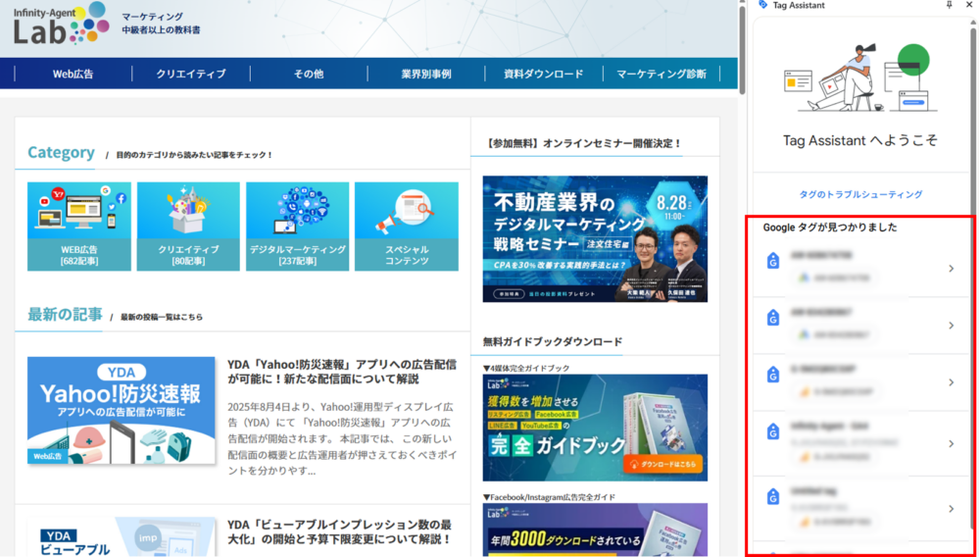The height and width of the screenshot is (557, 980).
Task: Open the マーケティング診断 navigation menu item
Action: pyautogui.click(x=661, y=74)
